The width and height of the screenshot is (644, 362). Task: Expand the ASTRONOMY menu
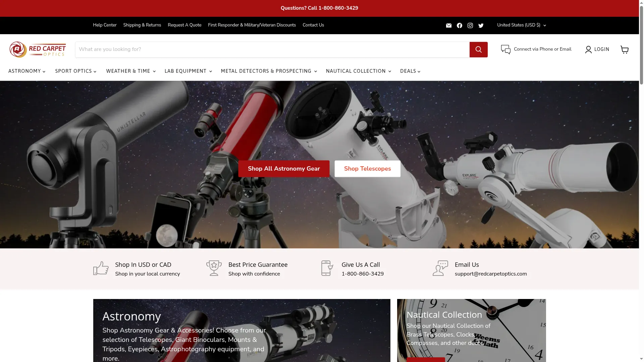click(x=27, y=71)
